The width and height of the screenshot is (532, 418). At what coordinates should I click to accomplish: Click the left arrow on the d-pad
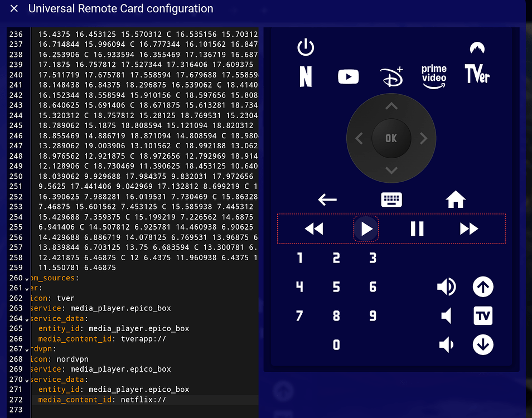click(359, 138)
